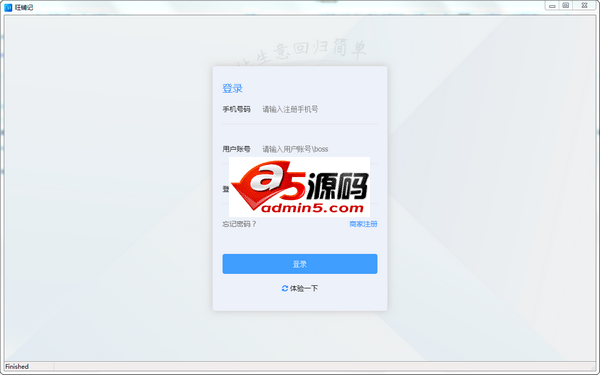This screenshot has width=600, height=375.
Task: Click the 体验一下 try-it link
Action: click(x=304, y=288)
